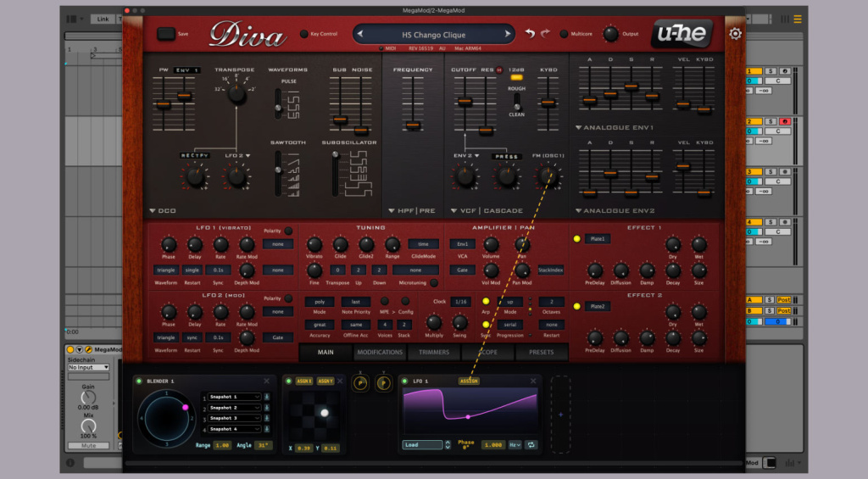Toggle MPE button
Viewport: 868px width, 479px height.
384,301
